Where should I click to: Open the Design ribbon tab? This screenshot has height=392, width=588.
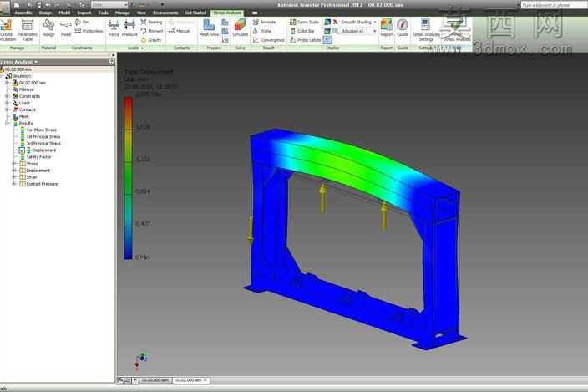[45, 13]
